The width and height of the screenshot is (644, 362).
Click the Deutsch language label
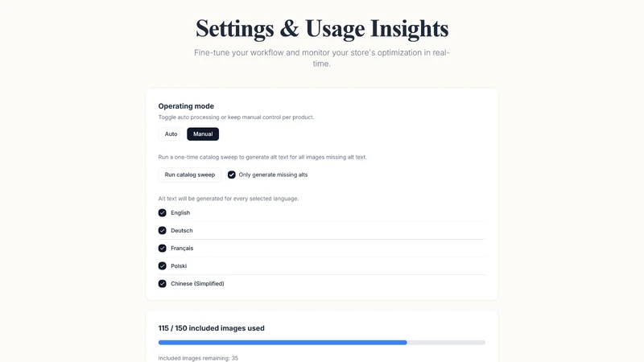point(182,230)
